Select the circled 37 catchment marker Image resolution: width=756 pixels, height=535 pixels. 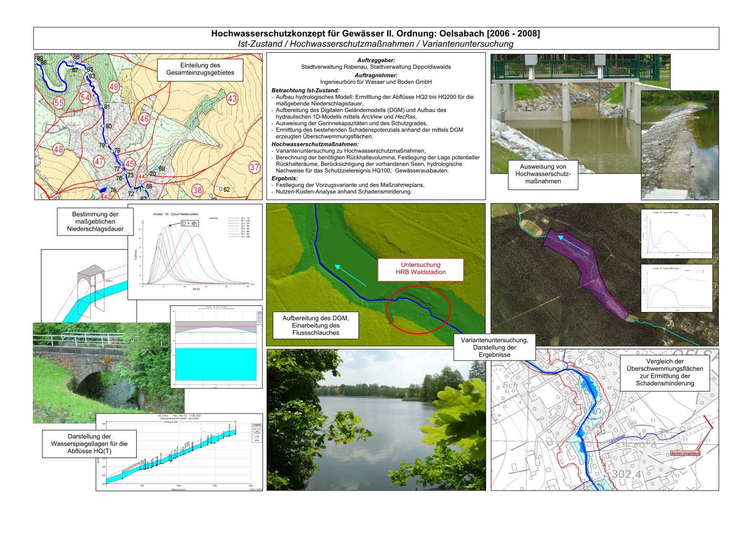255,167
